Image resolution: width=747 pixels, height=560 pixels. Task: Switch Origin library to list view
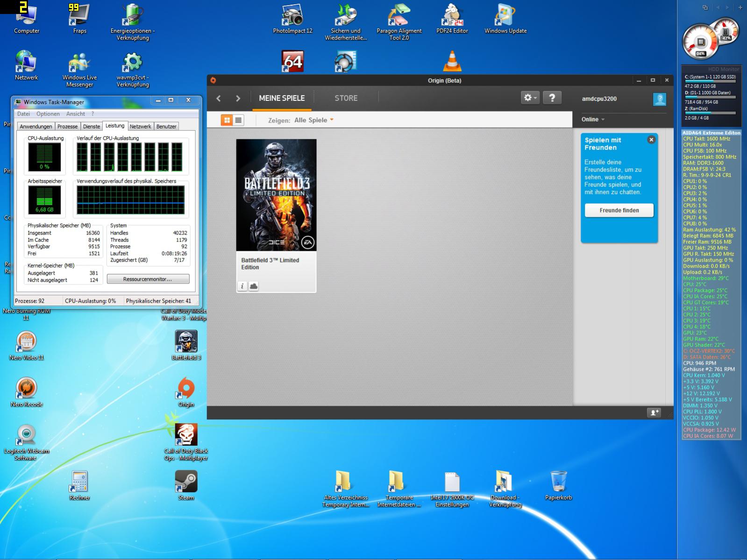coord(238,120)
